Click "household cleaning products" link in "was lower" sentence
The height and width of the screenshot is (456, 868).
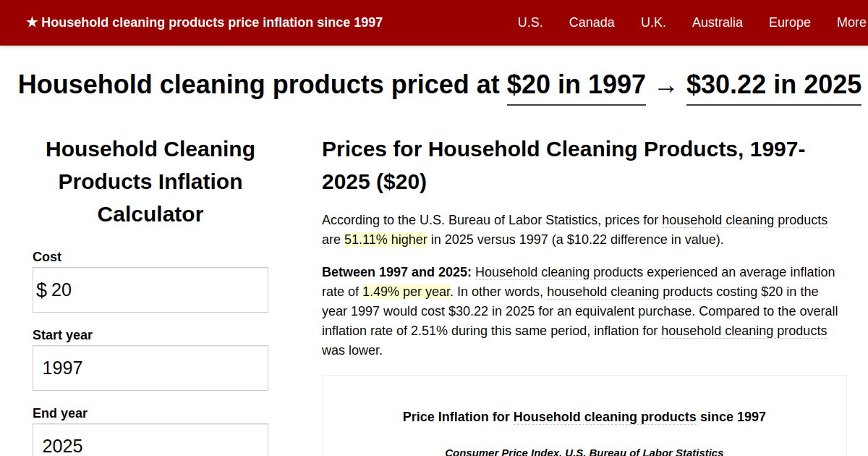point(744,331)
